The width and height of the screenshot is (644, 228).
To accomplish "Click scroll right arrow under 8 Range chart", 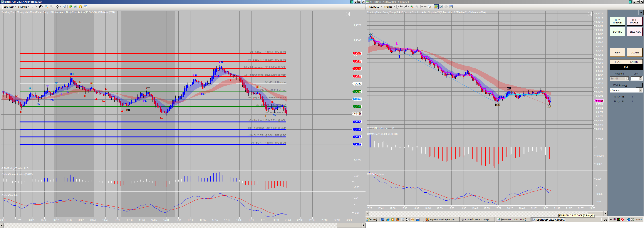I will tap(364, 225).
